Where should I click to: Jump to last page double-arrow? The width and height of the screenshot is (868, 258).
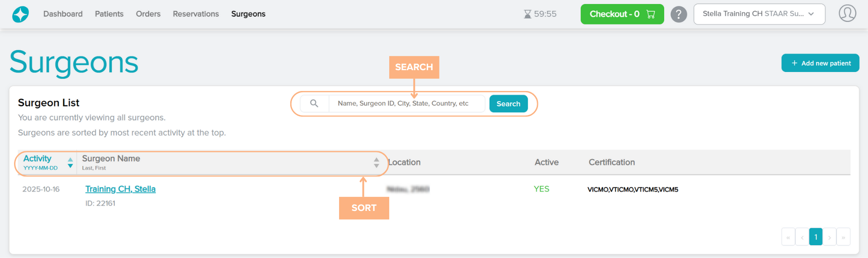pyautogui.click(x=843, y=237)
